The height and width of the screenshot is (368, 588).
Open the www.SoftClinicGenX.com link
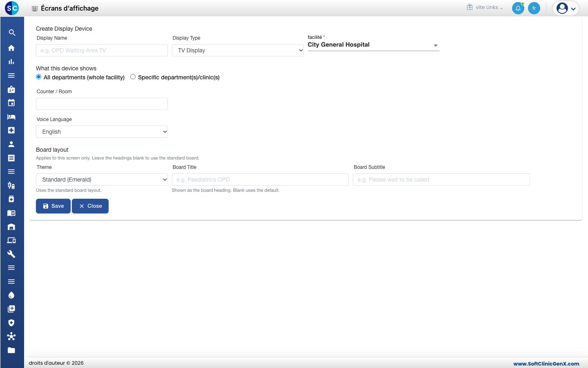click(x=546, y=364)
